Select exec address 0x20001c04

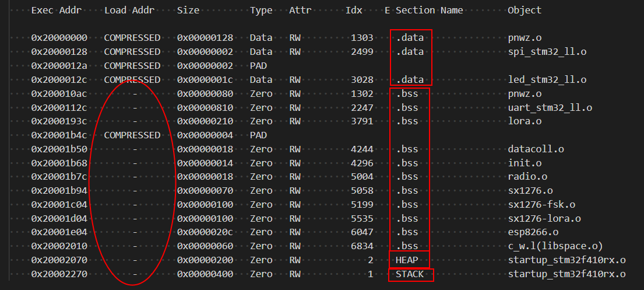coord(59,204)
